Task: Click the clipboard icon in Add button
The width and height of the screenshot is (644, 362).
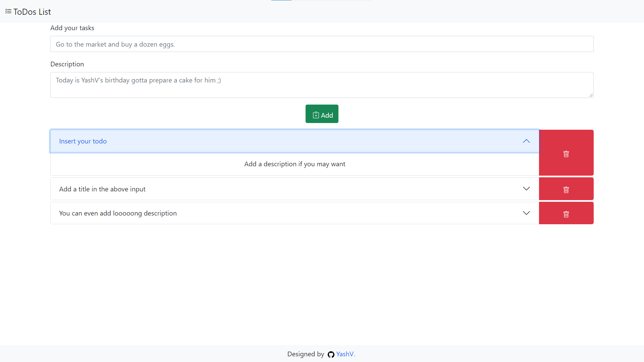Action: pyautogui.click(x=316, y=115)
